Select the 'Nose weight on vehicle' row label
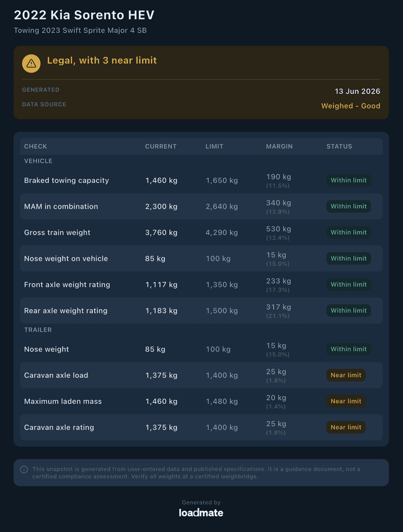403x532 pixels. point(66,259)
